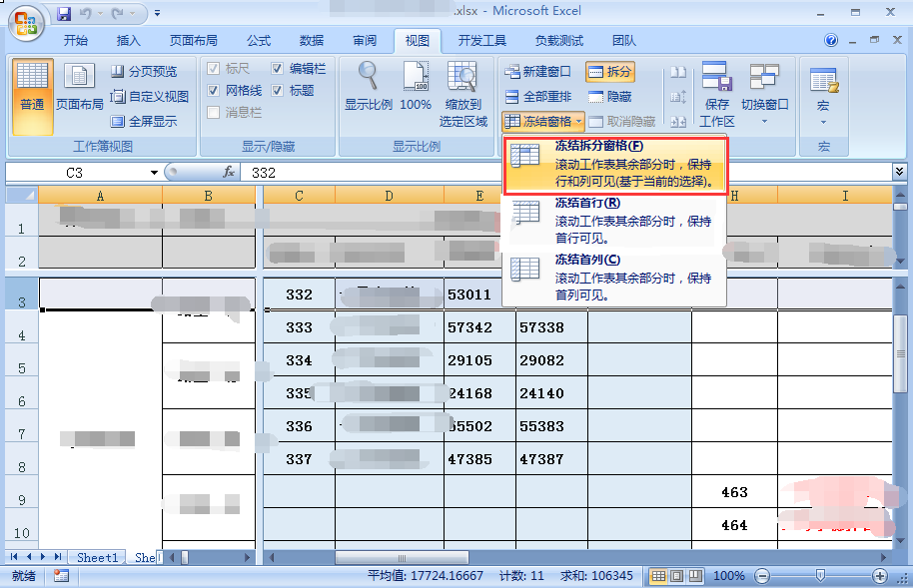Expand the formula bar
This screenshot has width=913, height=588.
(x=900, y=171)
